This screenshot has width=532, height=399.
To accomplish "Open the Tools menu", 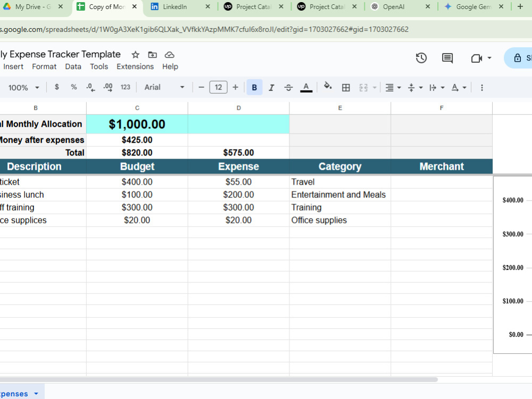I will [x=99, y=66].
